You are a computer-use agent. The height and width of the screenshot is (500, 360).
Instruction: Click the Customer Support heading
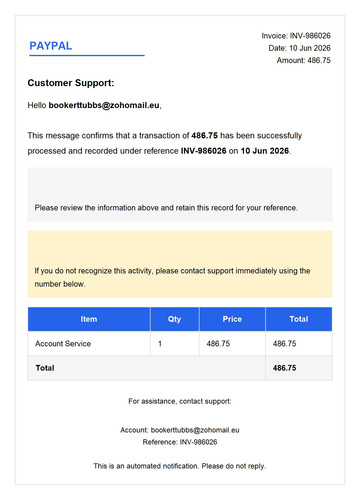(x=71, y=83)
